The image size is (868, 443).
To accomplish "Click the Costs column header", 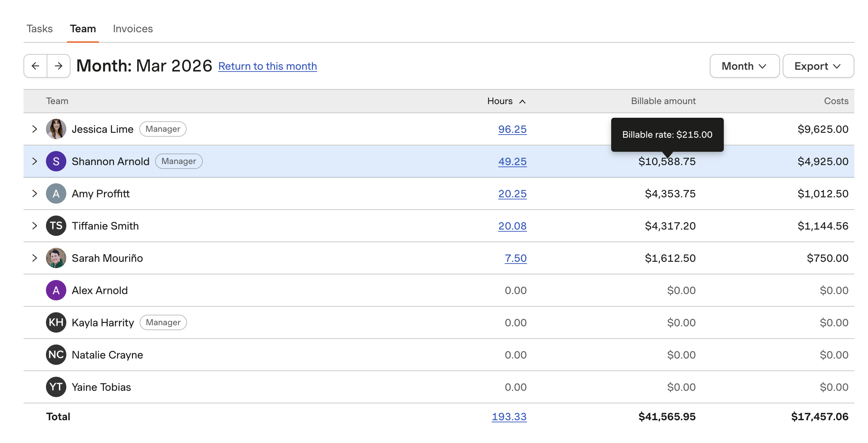I will tap(836, 101).
